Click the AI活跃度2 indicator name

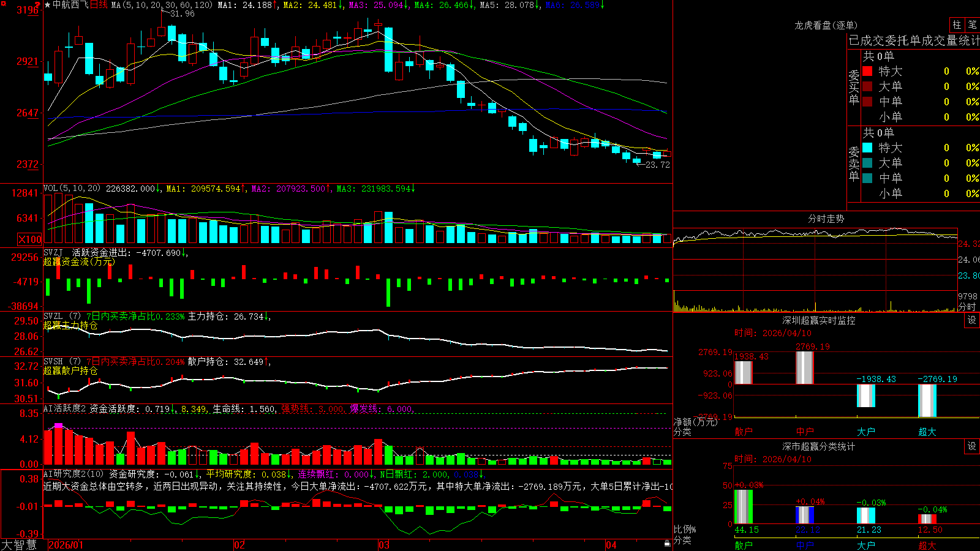65,408
